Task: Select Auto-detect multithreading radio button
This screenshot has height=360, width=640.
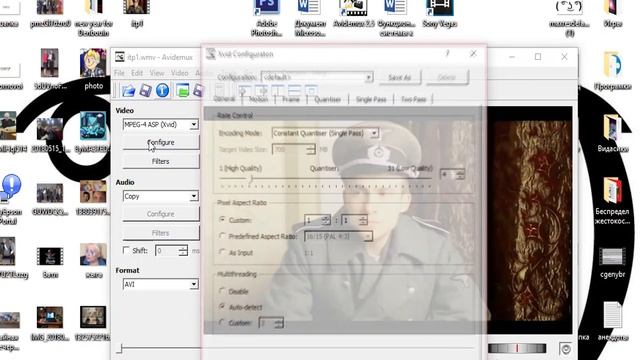Action: [x=222, y=306]
